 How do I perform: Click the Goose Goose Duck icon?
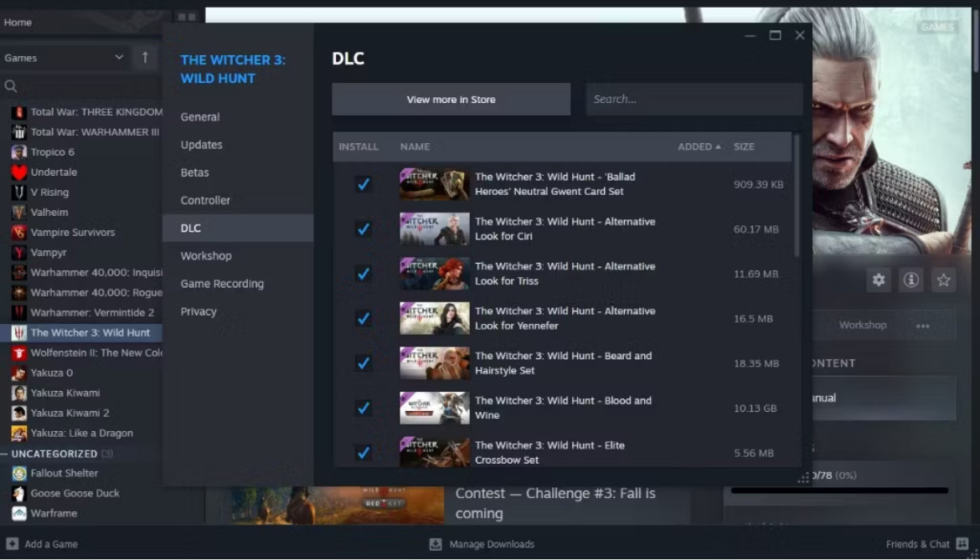[x=18, y=493]
